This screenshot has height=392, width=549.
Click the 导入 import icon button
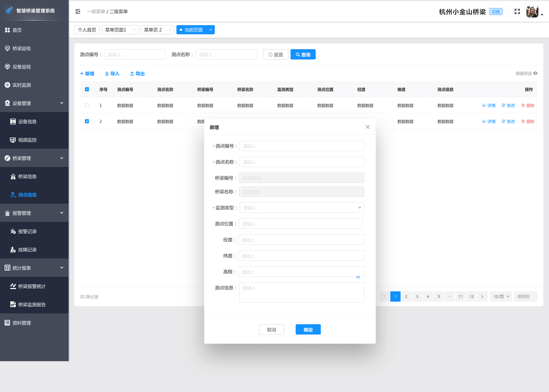pos(112,73)
